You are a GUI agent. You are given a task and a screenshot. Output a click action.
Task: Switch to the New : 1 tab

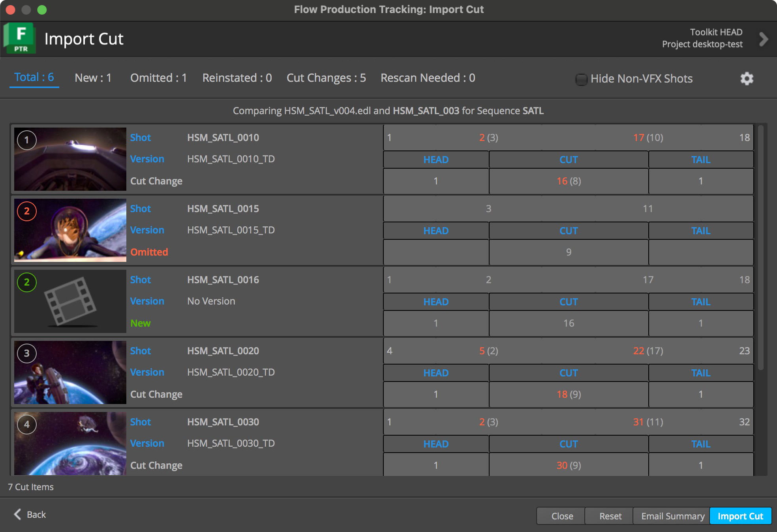click(93, 78)
